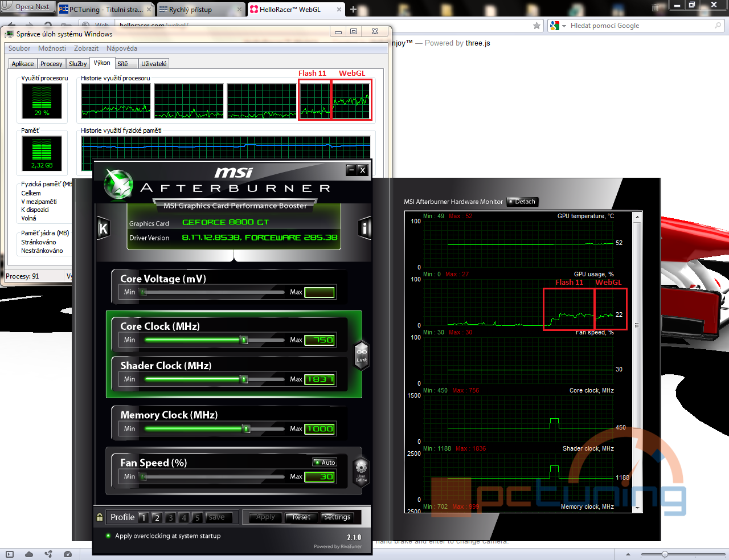Select Afterburner profile 5

[x=197, y=517]
